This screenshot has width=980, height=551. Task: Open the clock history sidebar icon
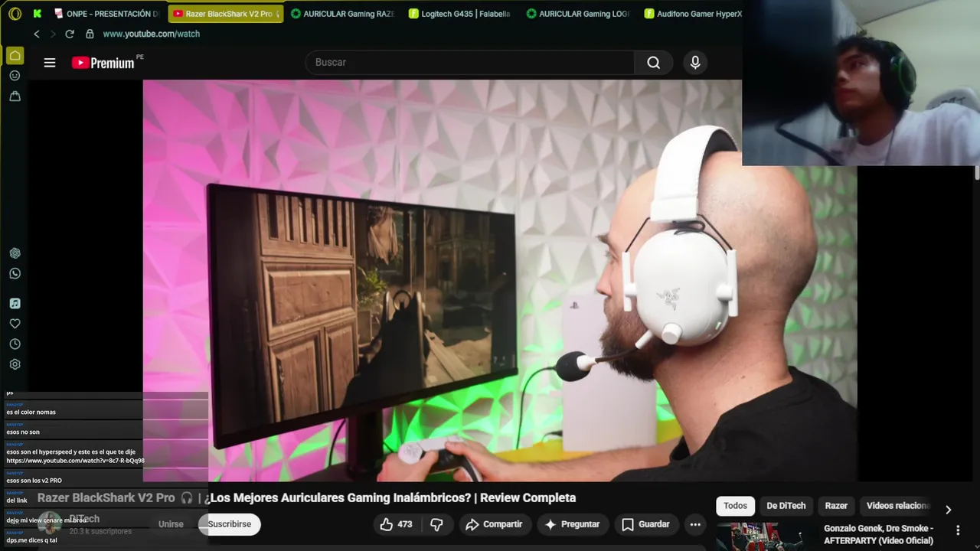coord(15,344)
